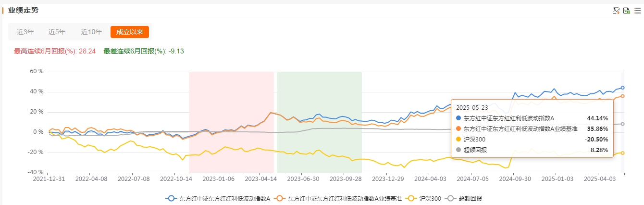Select the 近3年 time range tab
Viewport: 644px width, 205px height.
[25, 32]
